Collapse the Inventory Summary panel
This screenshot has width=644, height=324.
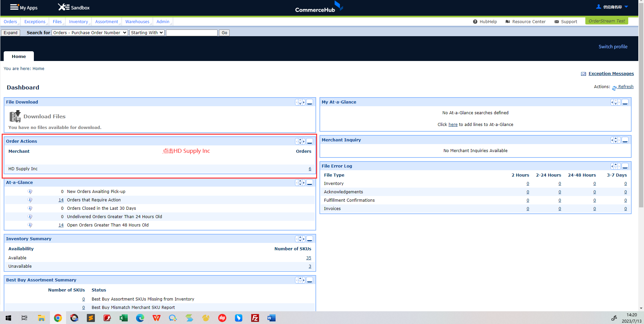click(310, 239)
